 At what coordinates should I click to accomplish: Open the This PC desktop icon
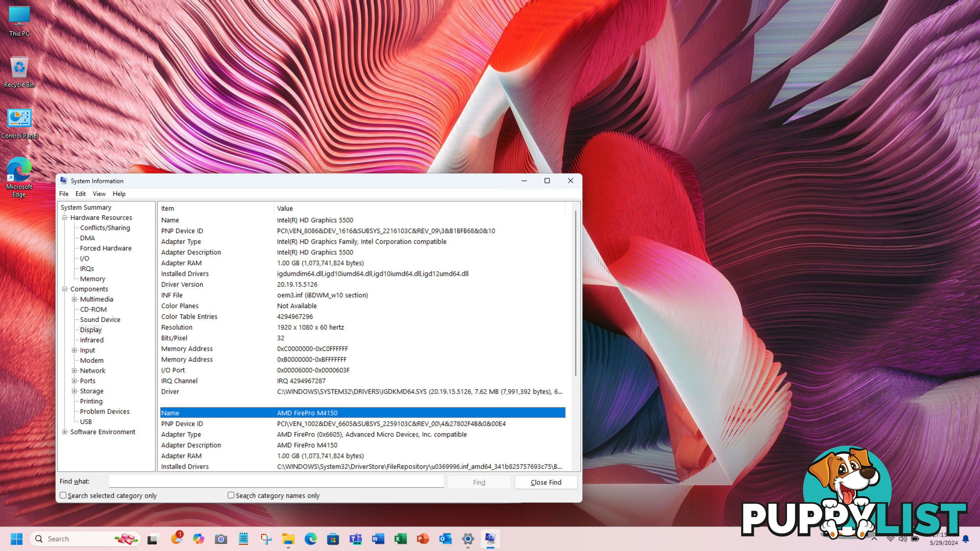click(19, 21)
